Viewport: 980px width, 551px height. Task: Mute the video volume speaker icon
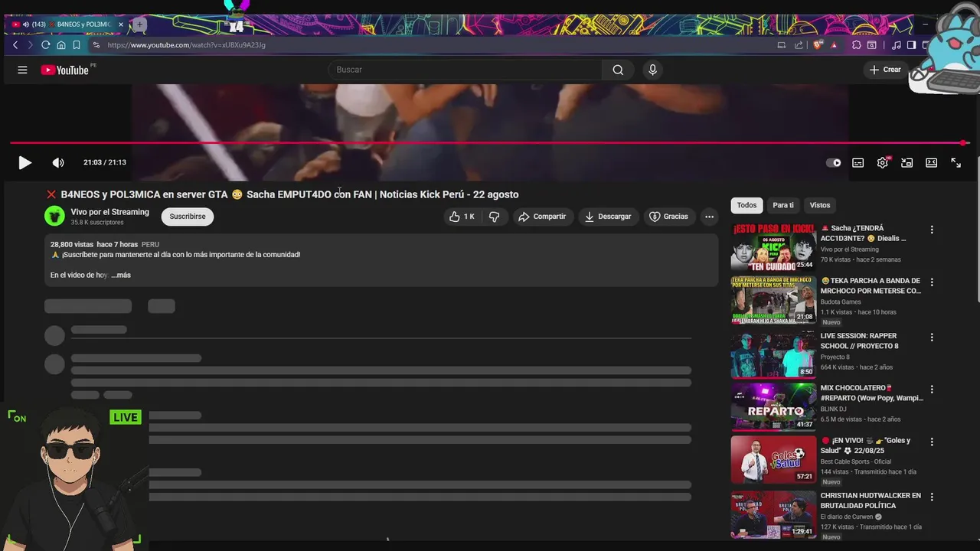coord(58,162)
